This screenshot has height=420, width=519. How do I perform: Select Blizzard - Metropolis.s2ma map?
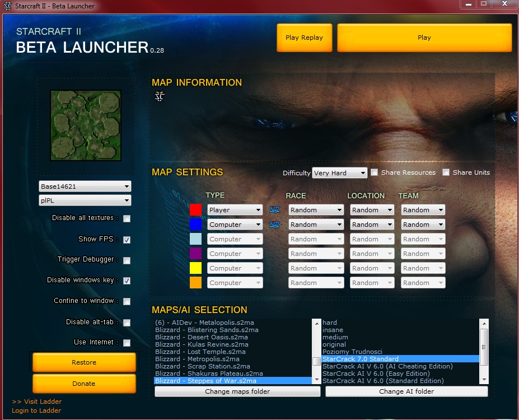coord(233,359)
